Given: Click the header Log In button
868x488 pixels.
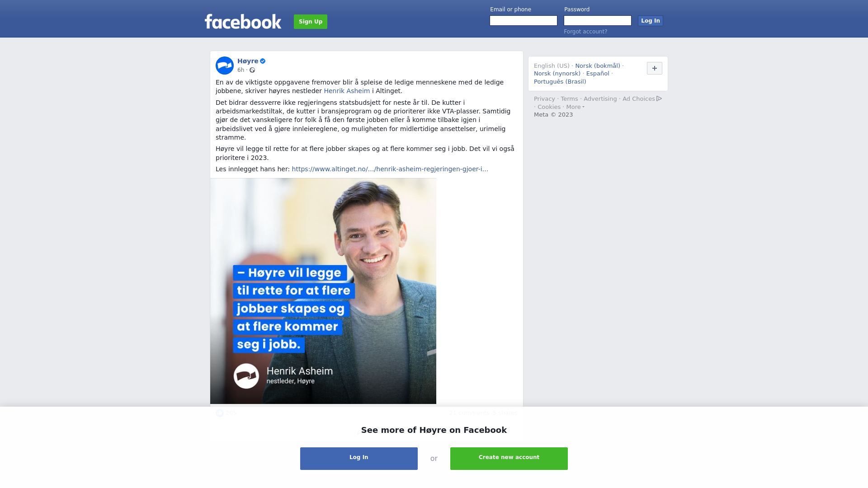Looking at the screenshot, I should [x=651, y=21].
